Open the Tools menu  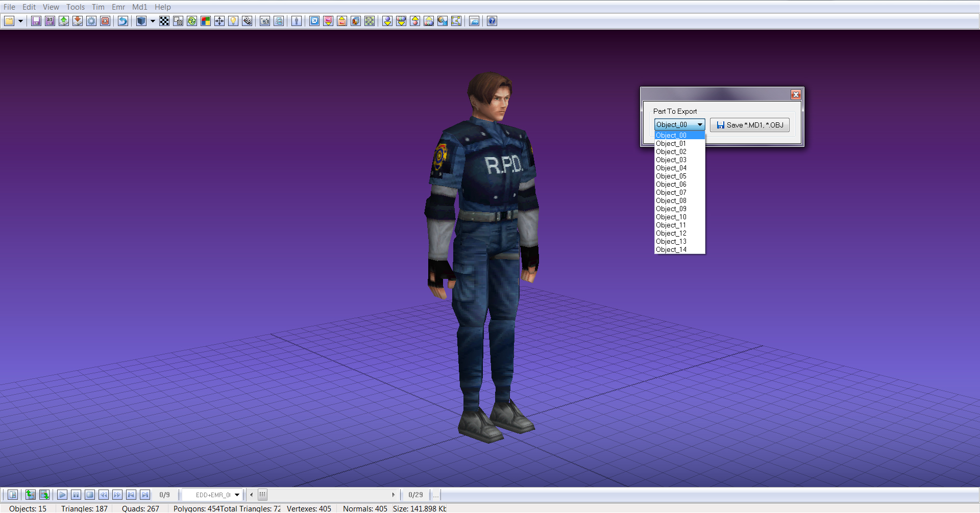pos(76,7)
